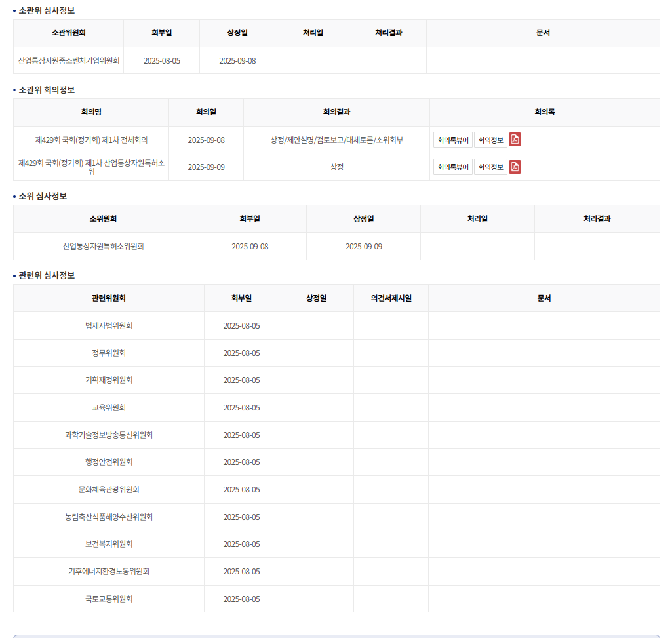The image size is (672, 638).
Task: Click 기후에너지환경노동위원회 committee name
Action: (109, 572)
